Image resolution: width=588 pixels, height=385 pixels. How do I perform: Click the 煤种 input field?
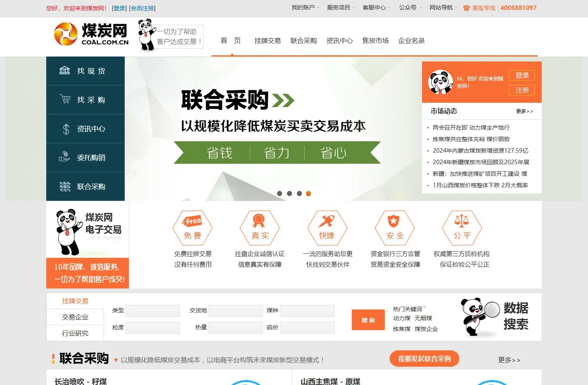307,311
